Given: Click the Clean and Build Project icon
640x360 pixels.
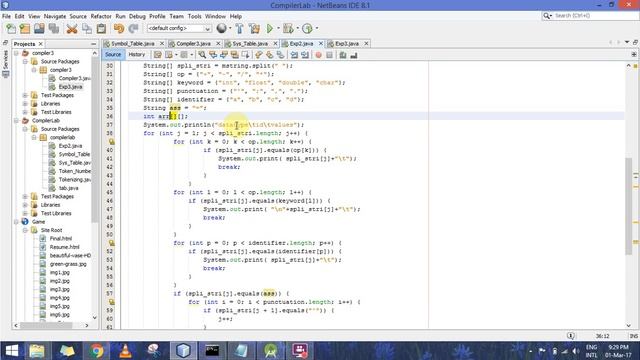Looking at the screenshot, I should pyautogui.click(x=254, y=29).
